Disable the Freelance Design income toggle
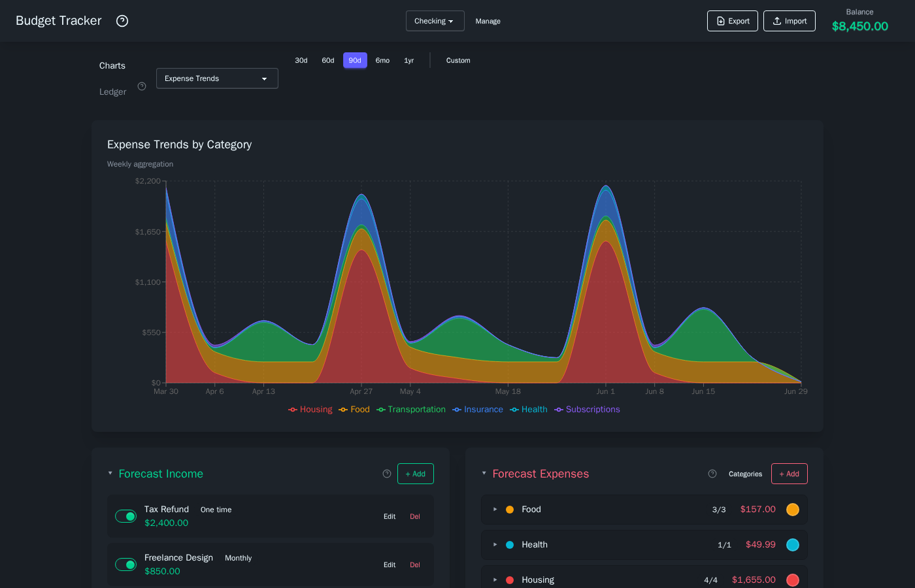 [125, 564]
